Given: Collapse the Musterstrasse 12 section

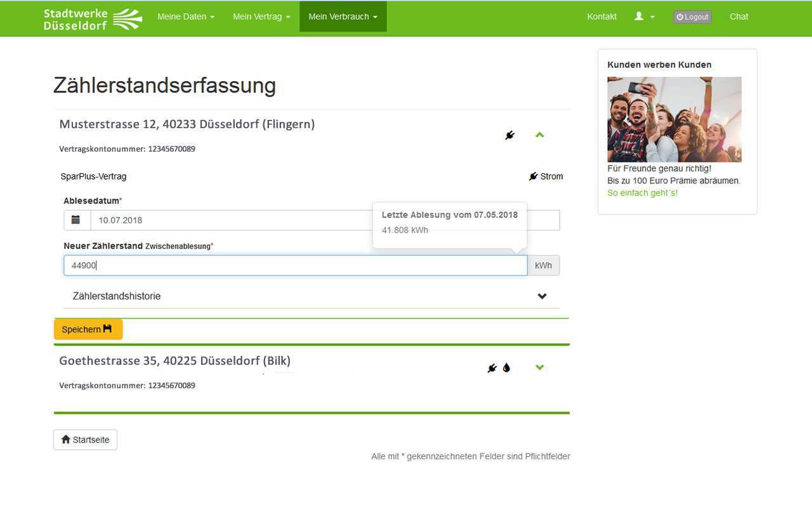Looking at the screenshot, I should 540,134.
